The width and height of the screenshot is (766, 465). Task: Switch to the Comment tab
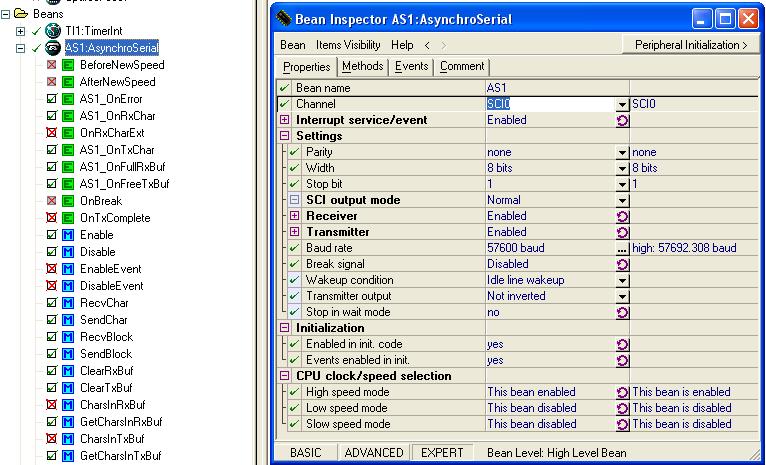[462, 66]
